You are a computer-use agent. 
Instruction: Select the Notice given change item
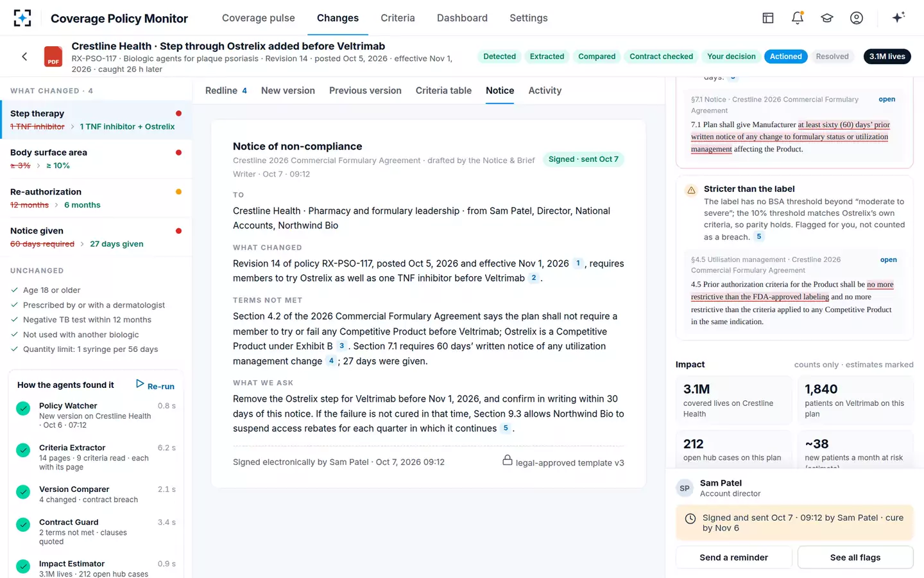coord(96,237)
